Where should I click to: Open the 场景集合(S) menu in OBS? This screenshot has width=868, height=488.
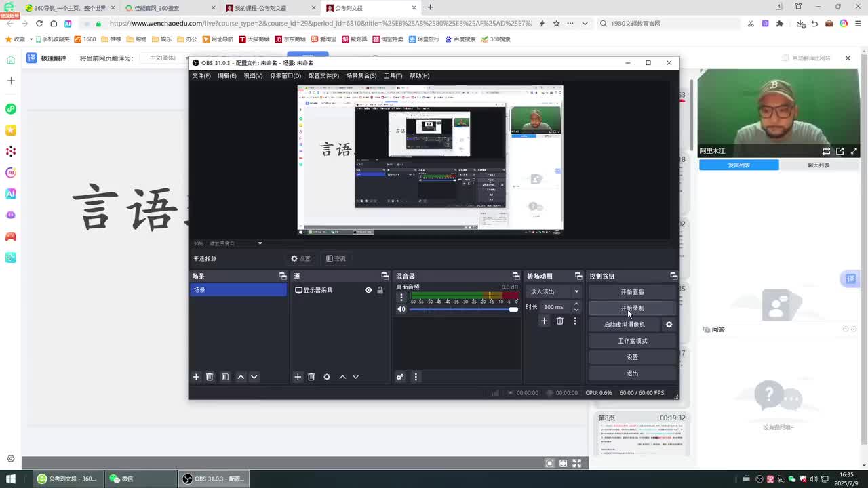[361, 75]
